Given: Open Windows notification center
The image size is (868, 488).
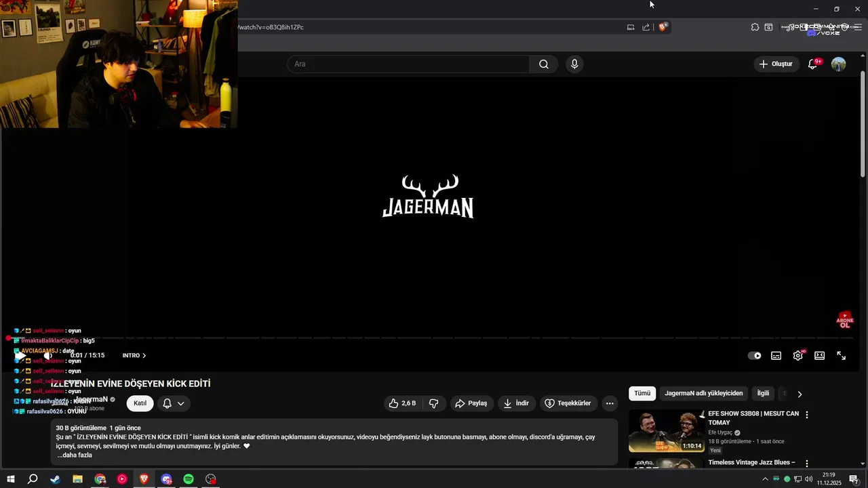Looking at the screenshot, I should (854, 479).
